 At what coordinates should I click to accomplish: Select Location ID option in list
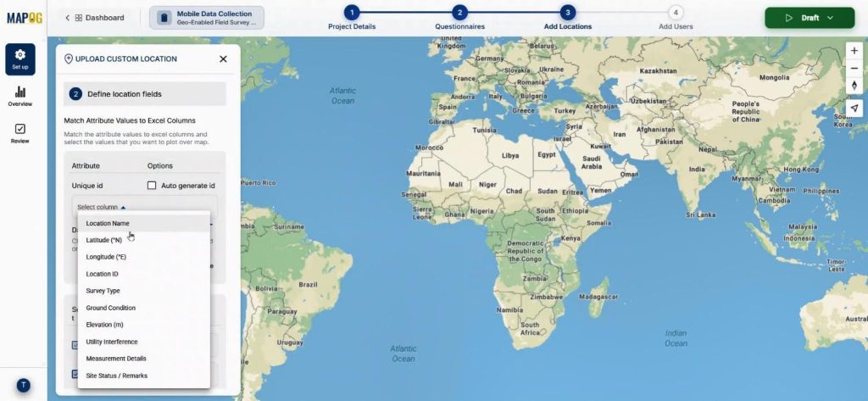(102, 274)
